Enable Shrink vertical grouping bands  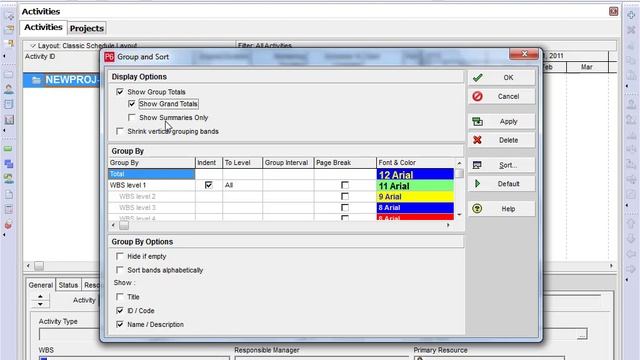pyautogui.click(x=120, y=131)
